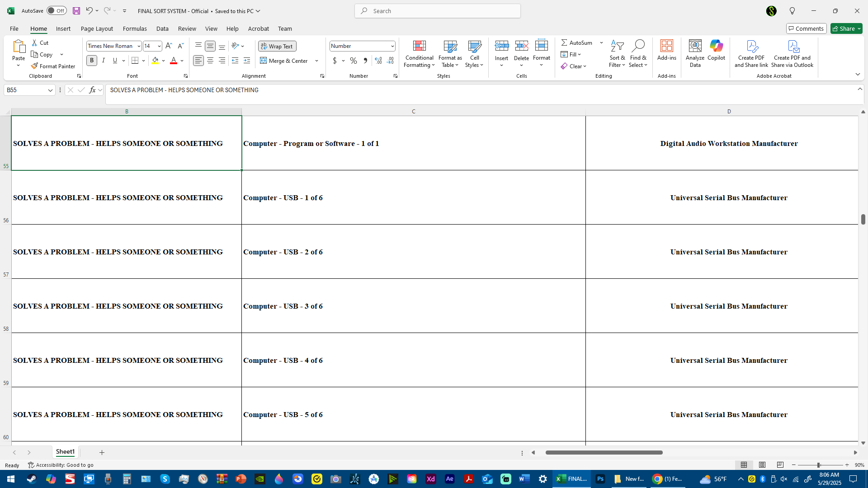Viewport: 868px width, 488px height.
Task: Click the Percent Style icon
Action: tap(353, 61)
